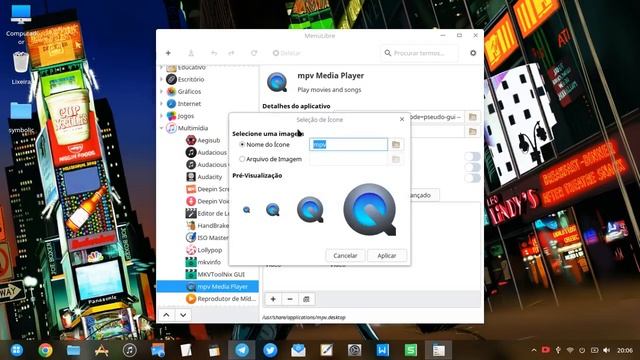Expand the Escritório category

(162, 79)
